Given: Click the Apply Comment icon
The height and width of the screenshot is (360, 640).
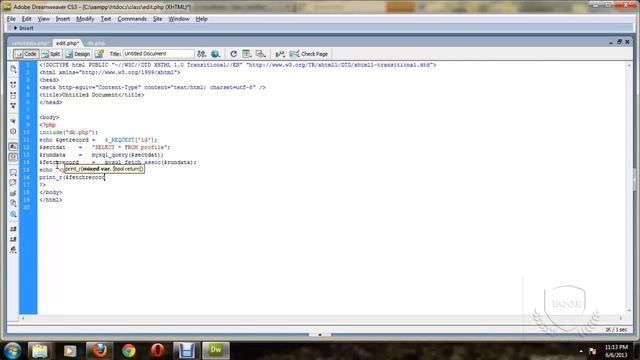Looking at the screenshot, I should (13, 172).
